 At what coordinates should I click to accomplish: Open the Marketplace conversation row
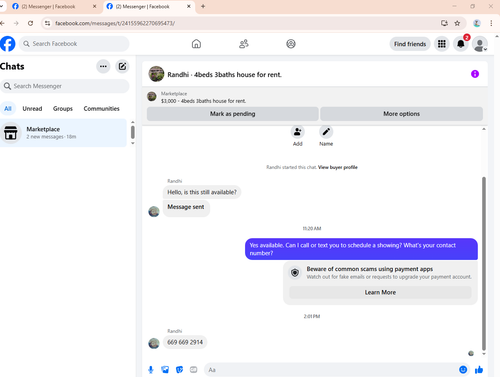63,133
